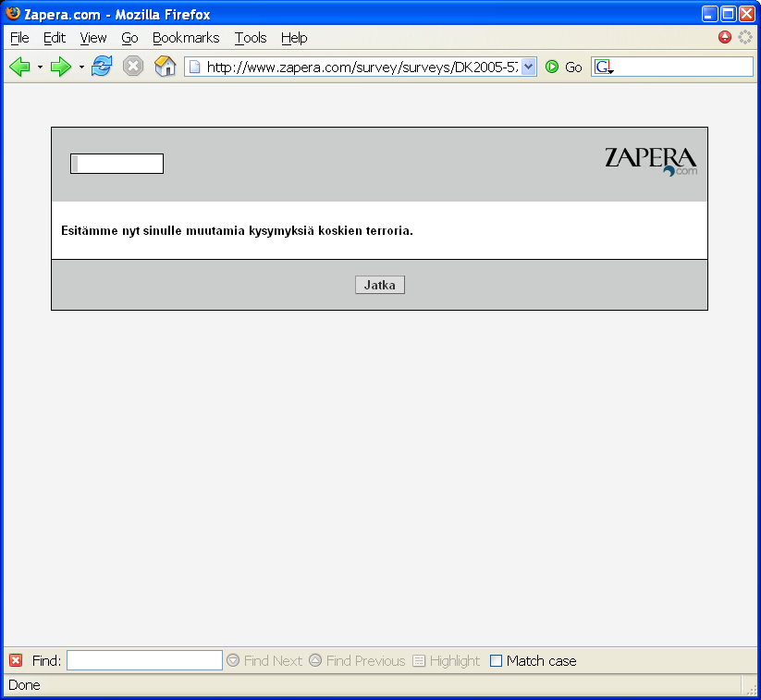Open the Forward button history dropdown

click(81, 67)
